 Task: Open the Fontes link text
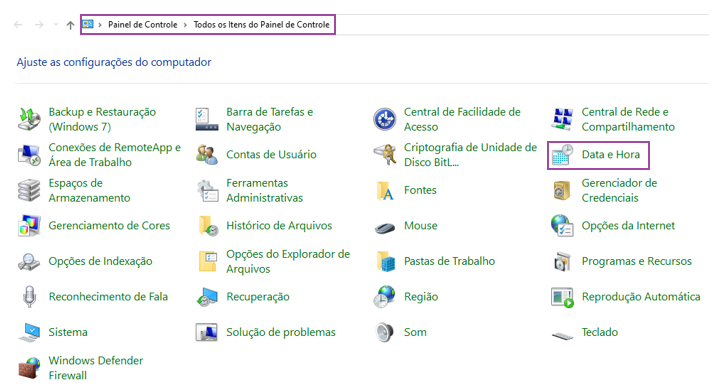tap(420, 190)
